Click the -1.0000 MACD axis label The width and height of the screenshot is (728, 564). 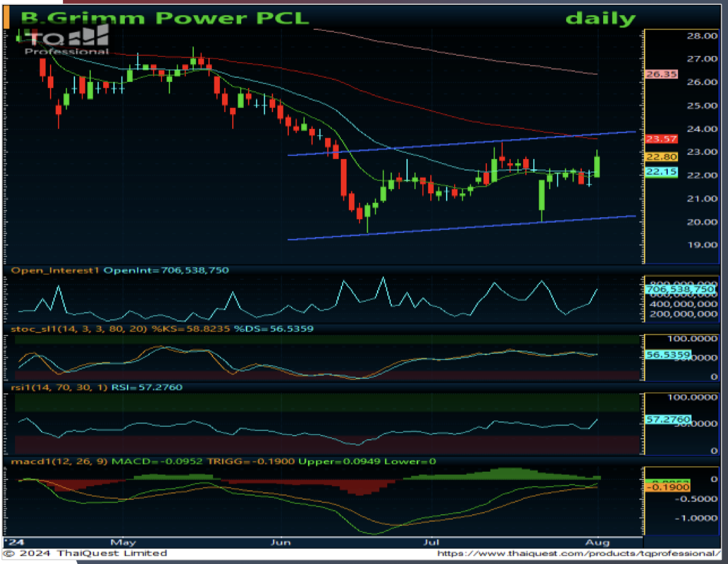coord(696,518)
